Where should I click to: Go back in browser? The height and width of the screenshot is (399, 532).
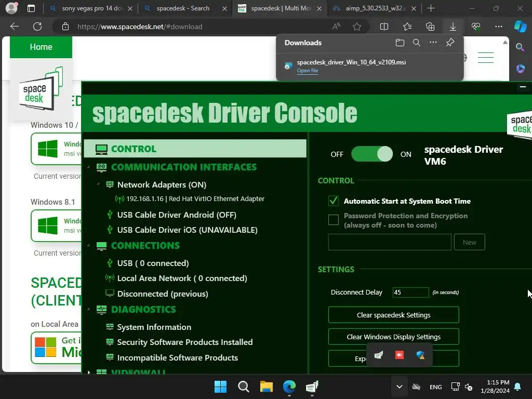pyautogui.click(x=15, y=26)
